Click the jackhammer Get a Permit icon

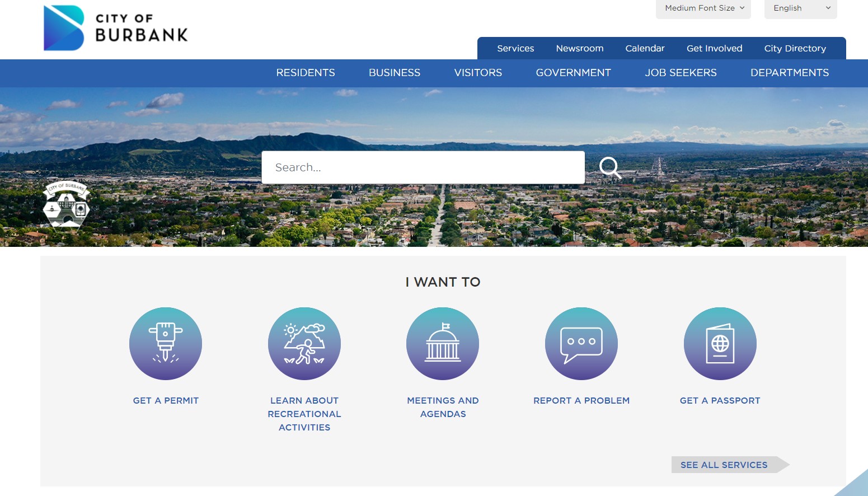(166, 343)
